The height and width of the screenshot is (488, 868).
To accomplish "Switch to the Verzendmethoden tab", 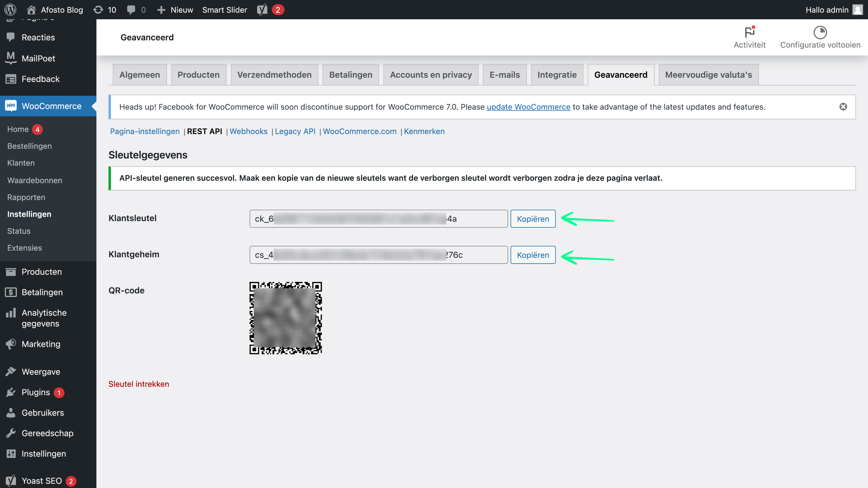I will click(x=274, y=75).
